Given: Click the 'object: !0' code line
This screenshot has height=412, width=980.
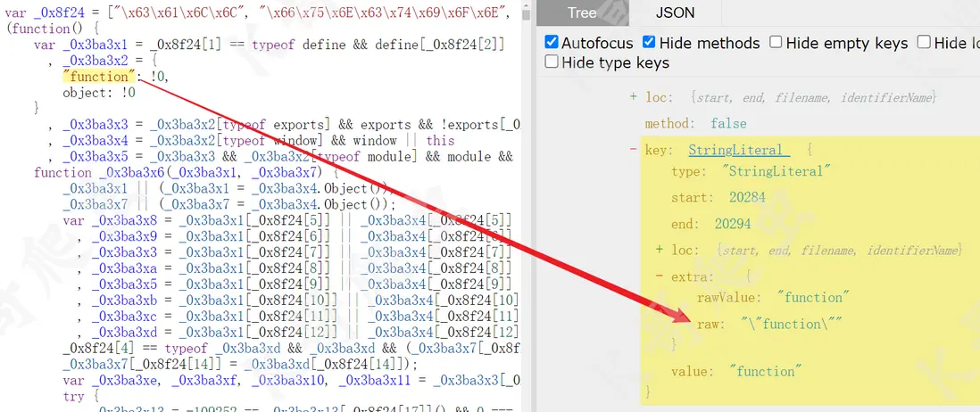Looking at the screenshot, I should click(x=99, y=93).
